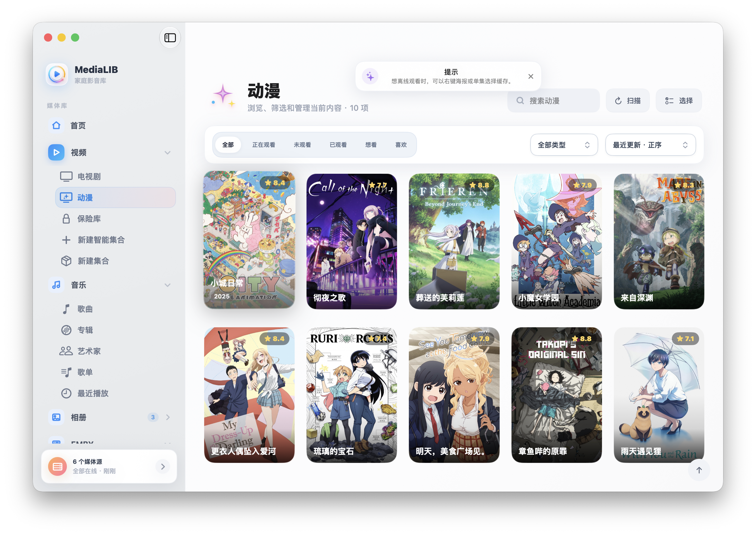Click the sparkle icon in the tip banner

[x=370, y=76]
